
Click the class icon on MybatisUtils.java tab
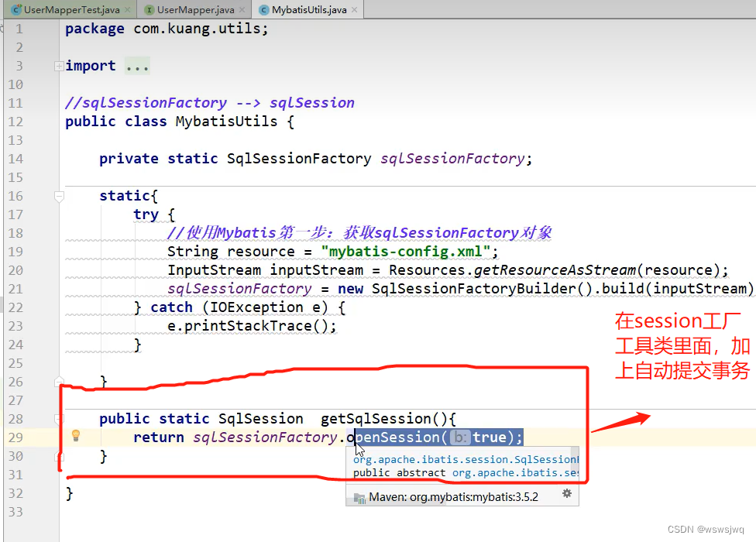(x=263, y=9)
